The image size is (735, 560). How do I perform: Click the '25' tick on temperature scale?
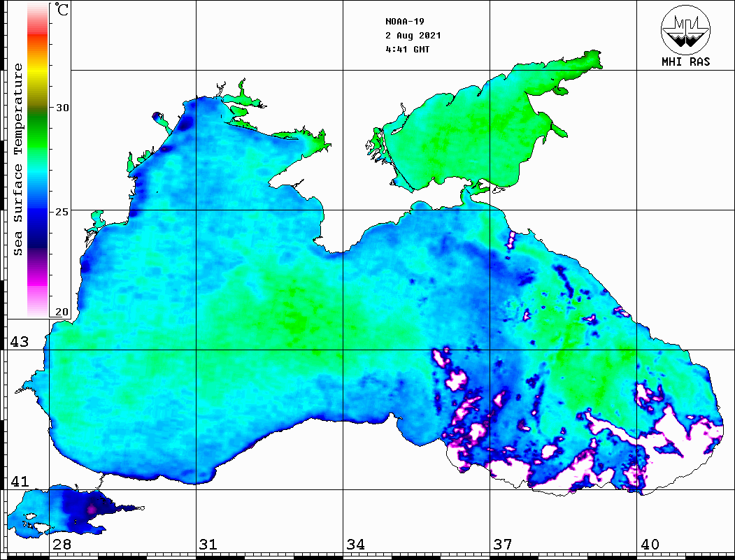pos(62,212)
